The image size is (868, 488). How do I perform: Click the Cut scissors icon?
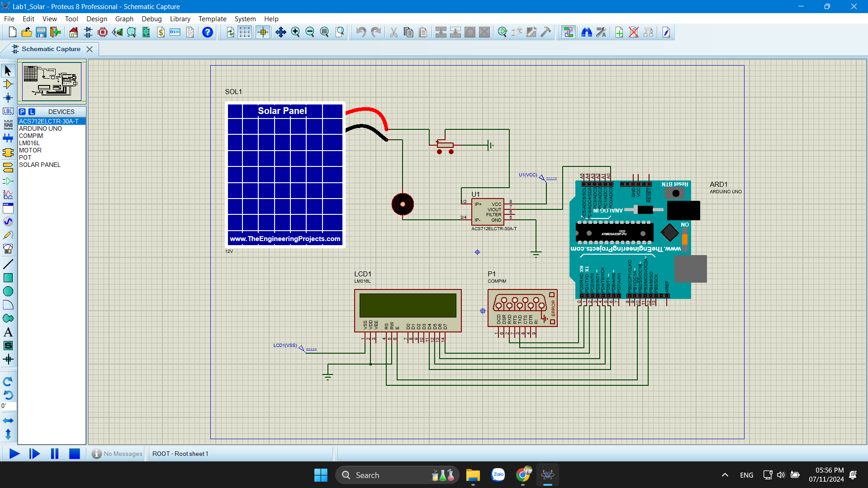[x=394, y=32]
